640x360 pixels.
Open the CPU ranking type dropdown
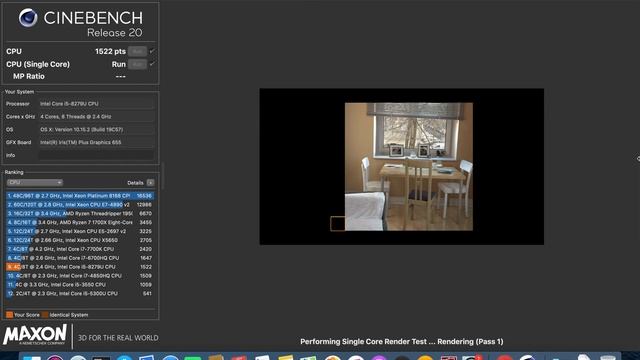(35, 182)
